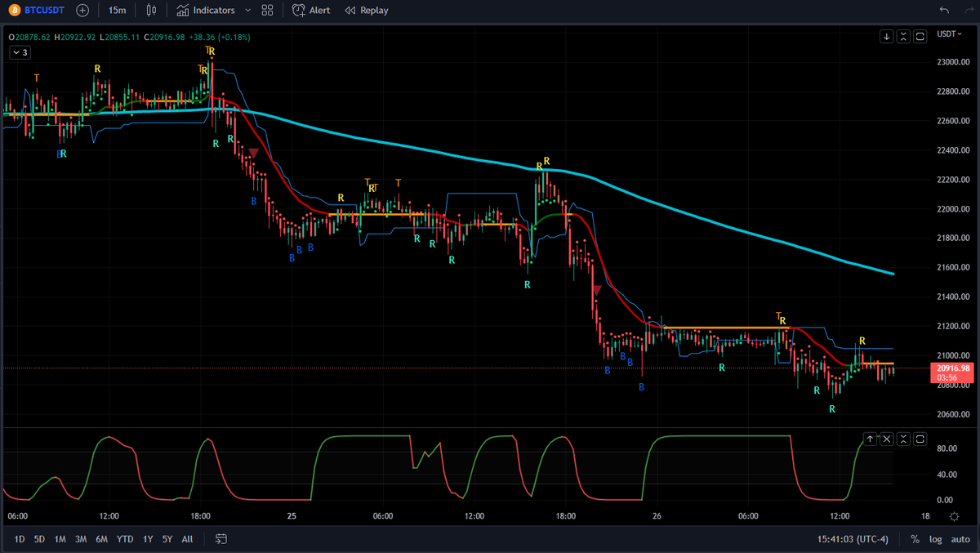Click the 21600.00 price axis label

(953, 267)
